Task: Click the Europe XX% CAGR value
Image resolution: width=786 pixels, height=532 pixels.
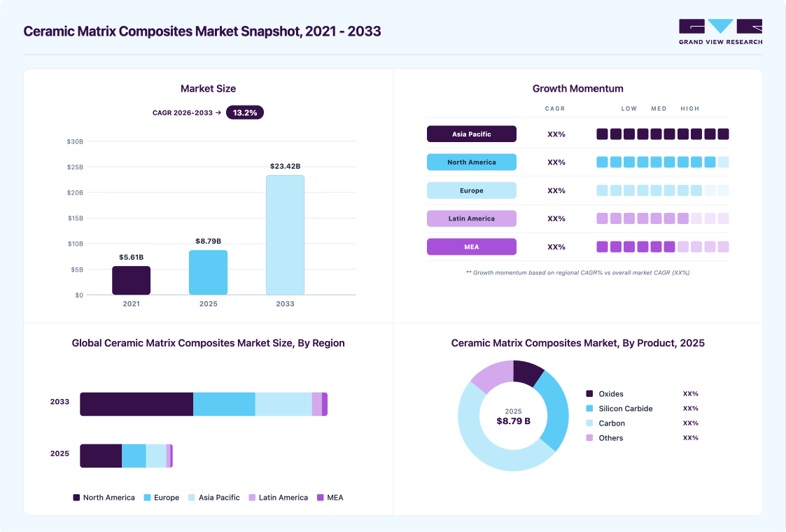Action: coord(556,190)
